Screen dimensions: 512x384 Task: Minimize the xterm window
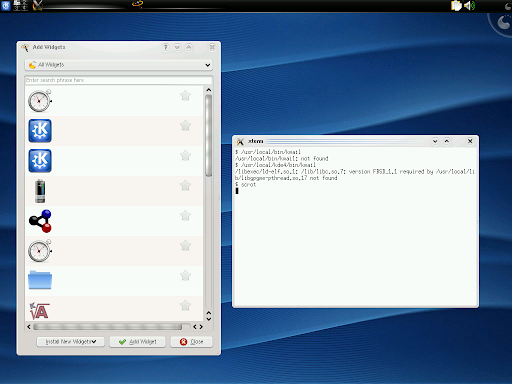pos(435,141)
